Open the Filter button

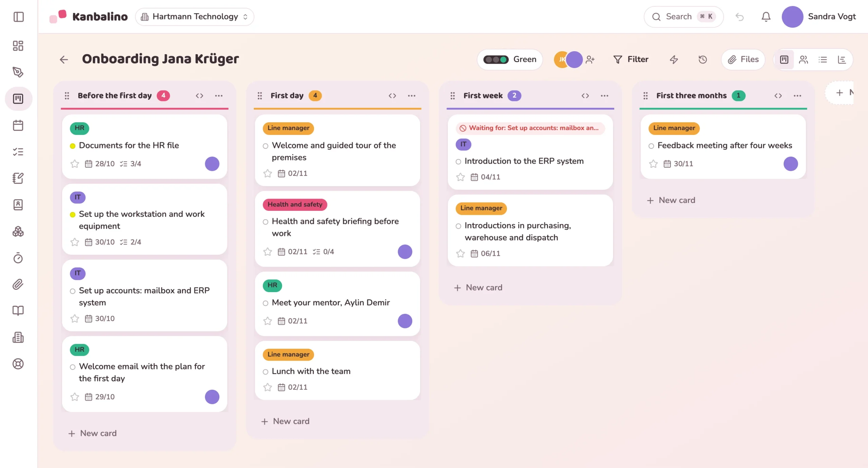coord(631,60)
